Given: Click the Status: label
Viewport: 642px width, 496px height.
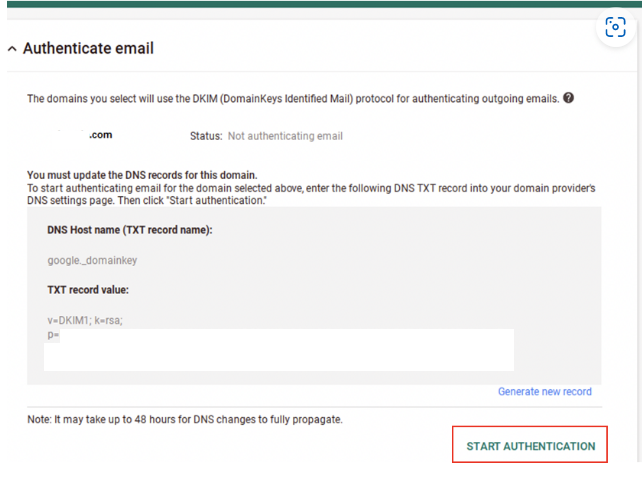Looking at the screenshot, I should pos(206,136).
